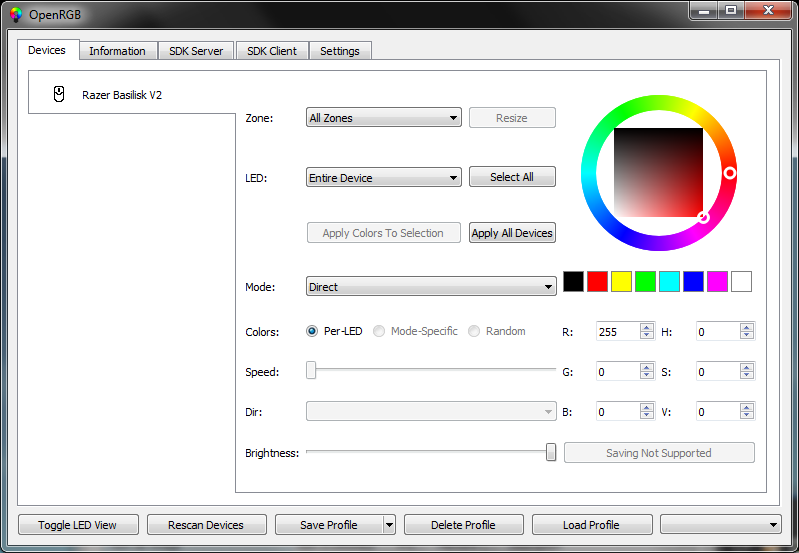Increase the R value with up arrow
Viewport: 799px width, 553px height.
coord(647,327)
